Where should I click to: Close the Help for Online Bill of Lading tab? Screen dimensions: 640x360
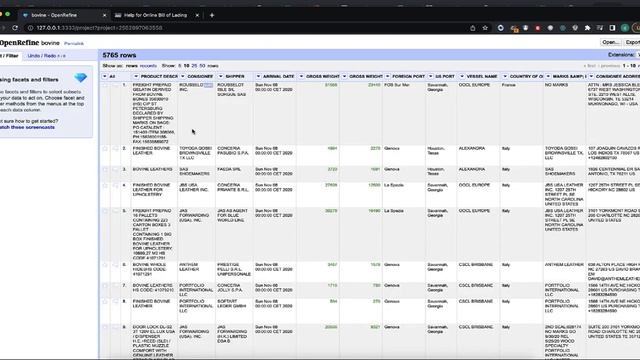197,15
